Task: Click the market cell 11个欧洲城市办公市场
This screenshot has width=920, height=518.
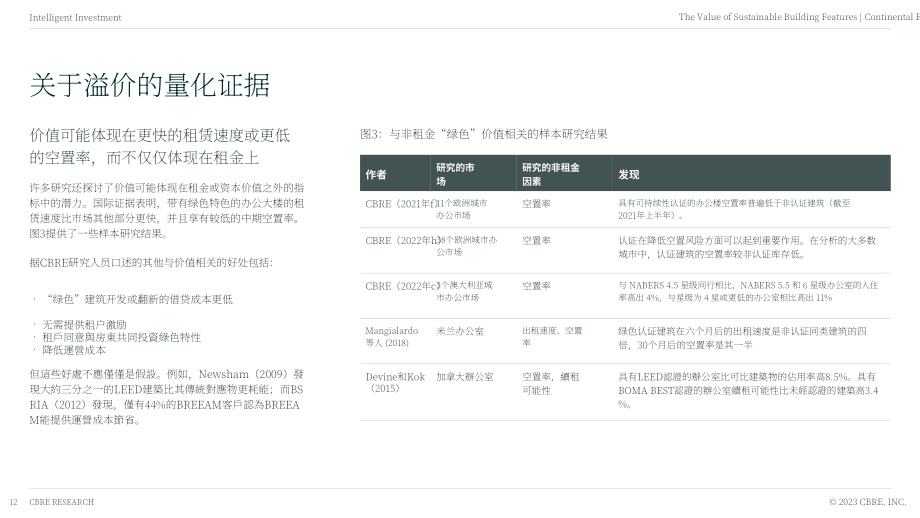Action: tap(461, 209)
